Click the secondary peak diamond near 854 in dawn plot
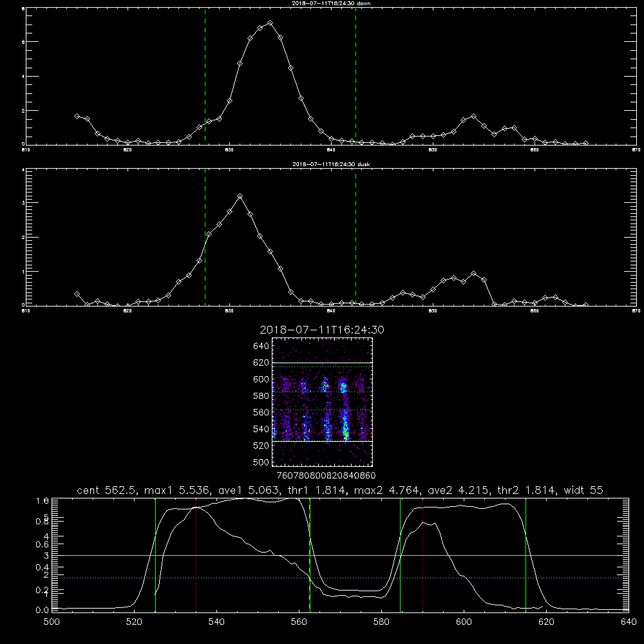 pos(473,117)
